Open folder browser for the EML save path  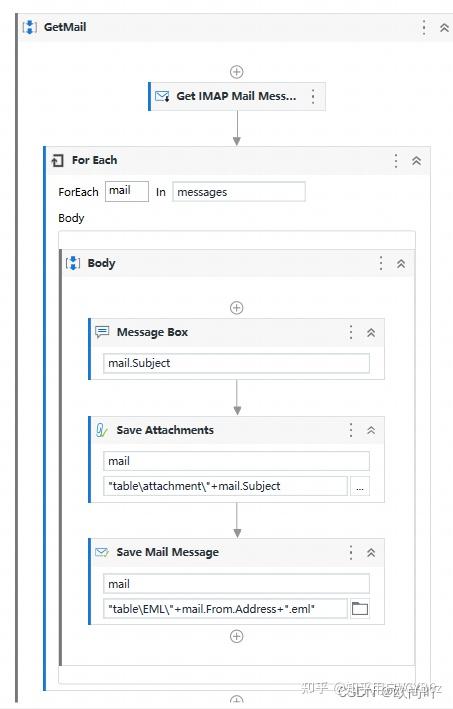(x=360, y=609)
